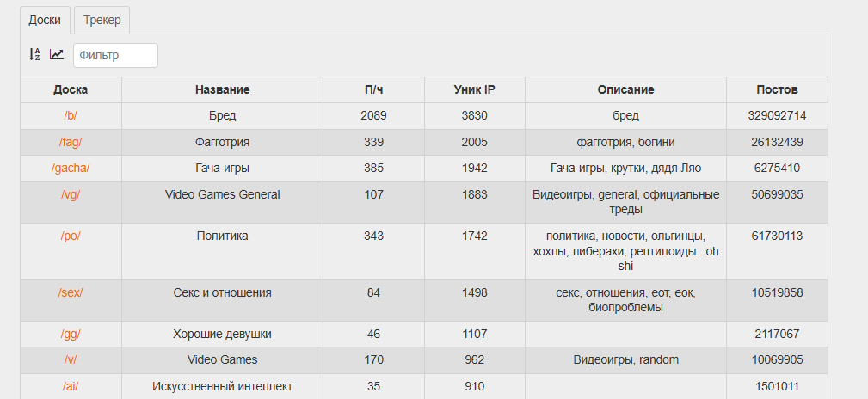868x399 pixels.
Task: Open the /v/ board link
Action: 71,359
